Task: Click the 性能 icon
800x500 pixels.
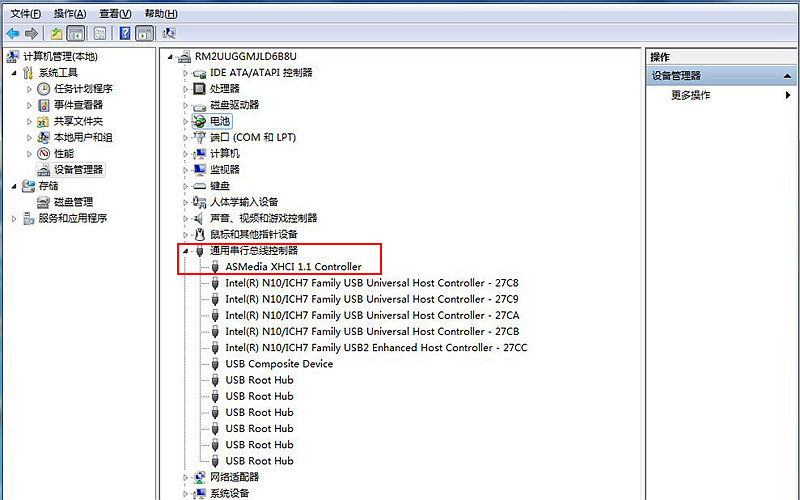Action: click(44, 154)
